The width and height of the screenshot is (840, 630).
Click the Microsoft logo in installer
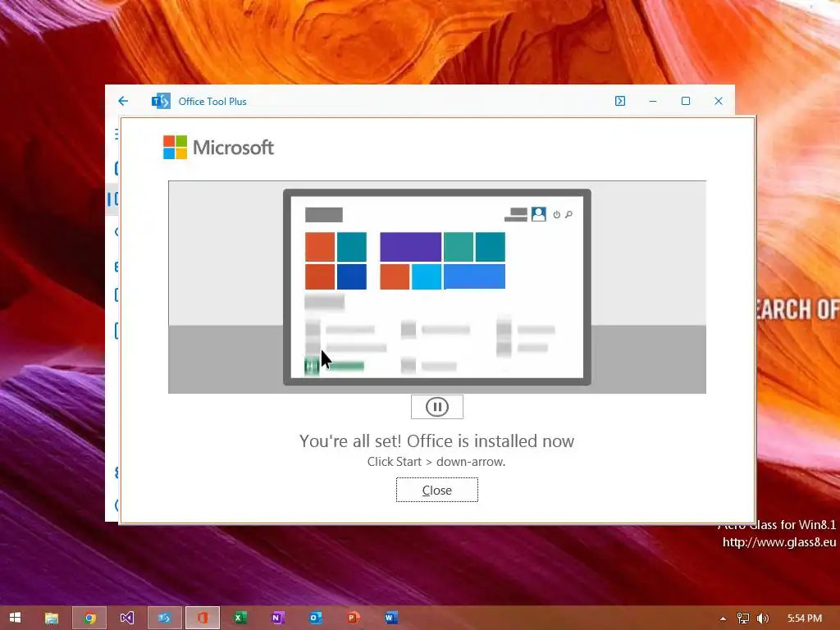[218, 148]
